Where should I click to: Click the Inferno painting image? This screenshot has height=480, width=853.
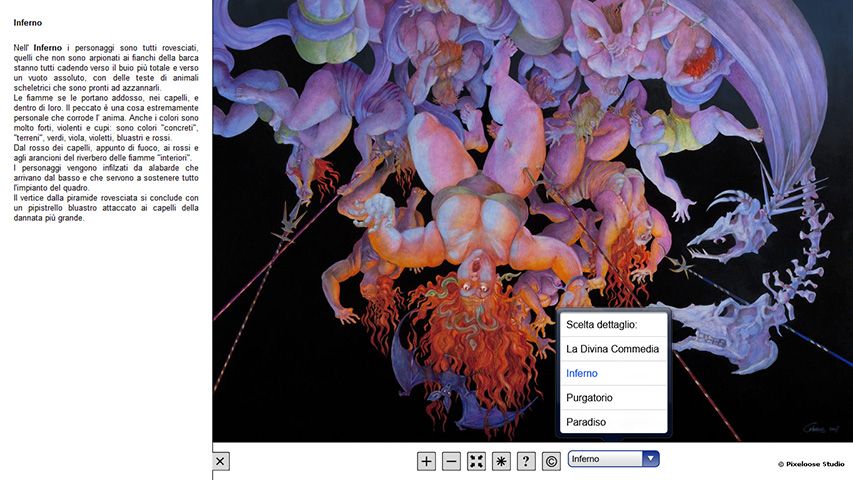coord(533,220)
